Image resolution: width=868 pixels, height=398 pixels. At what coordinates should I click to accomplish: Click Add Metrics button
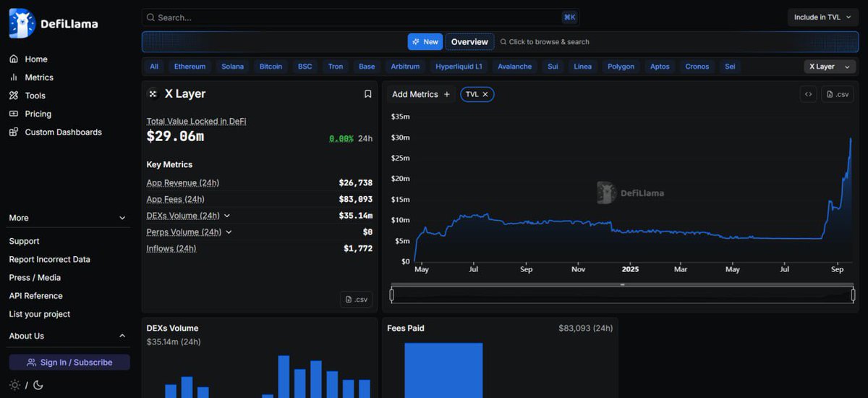(x=421, y=94)
